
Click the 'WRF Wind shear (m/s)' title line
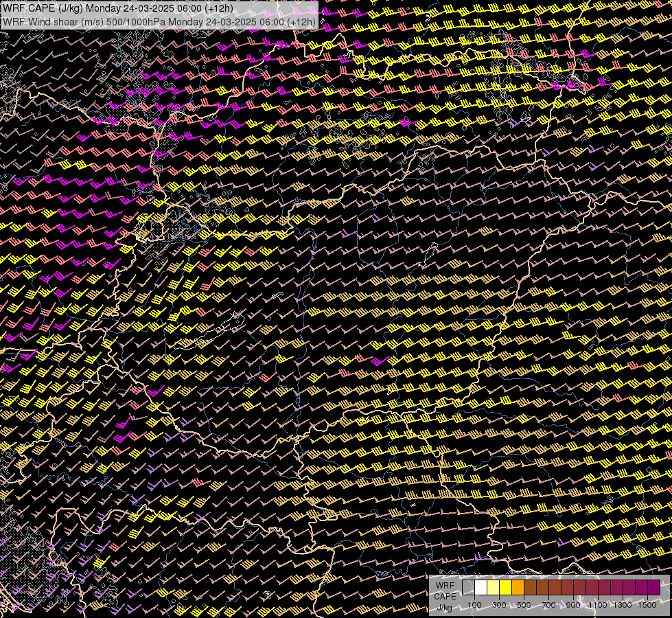[159, 21]
